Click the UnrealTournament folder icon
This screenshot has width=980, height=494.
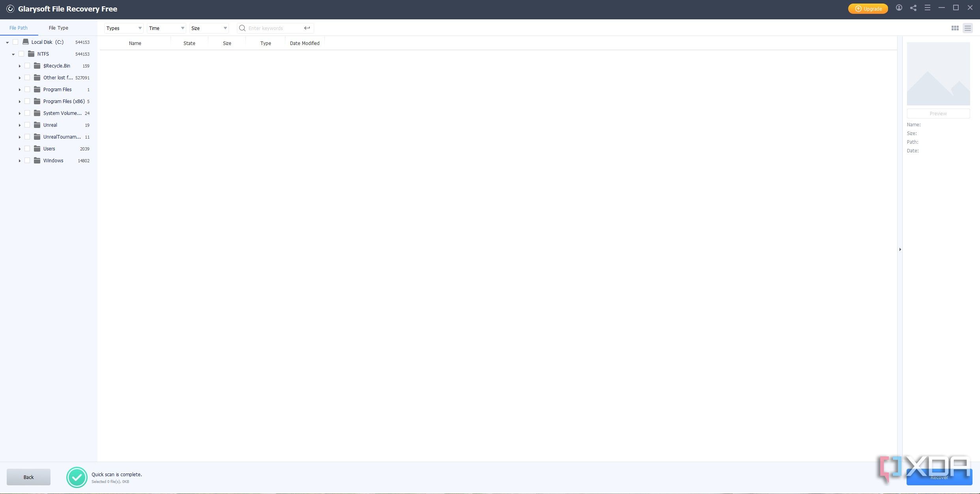pos(37,137)
